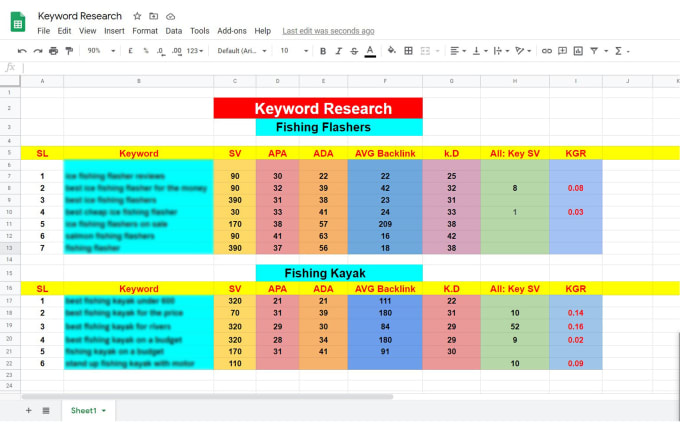Click the Fishing Kayak heading cell
680x425 pixels.
tap(339, 273)
